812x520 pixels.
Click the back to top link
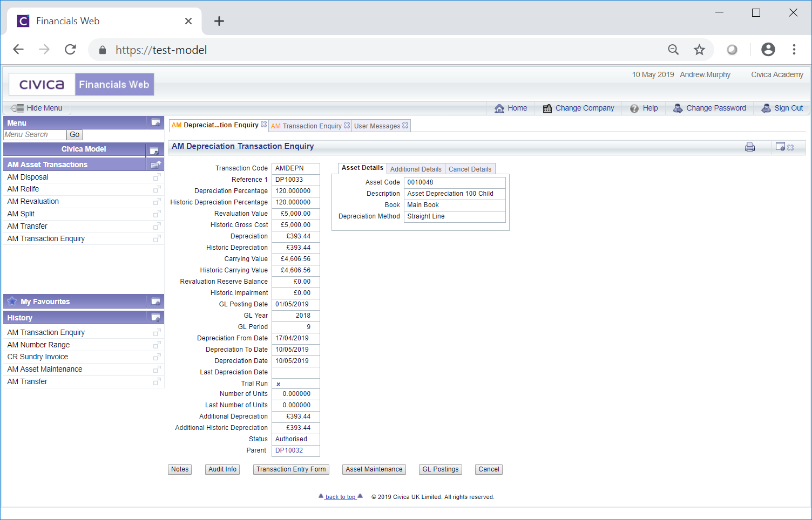click(341, 497)
